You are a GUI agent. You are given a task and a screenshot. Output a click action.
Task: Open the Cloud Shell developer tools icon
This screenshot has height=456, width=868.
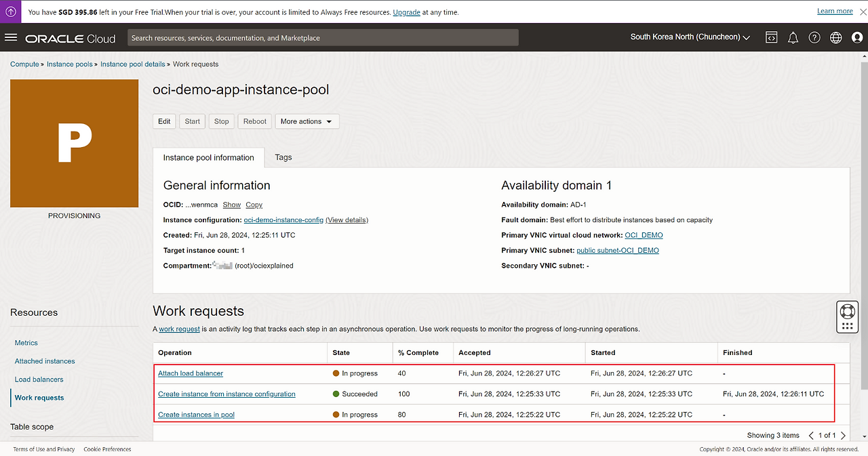[x=772, y=38]
